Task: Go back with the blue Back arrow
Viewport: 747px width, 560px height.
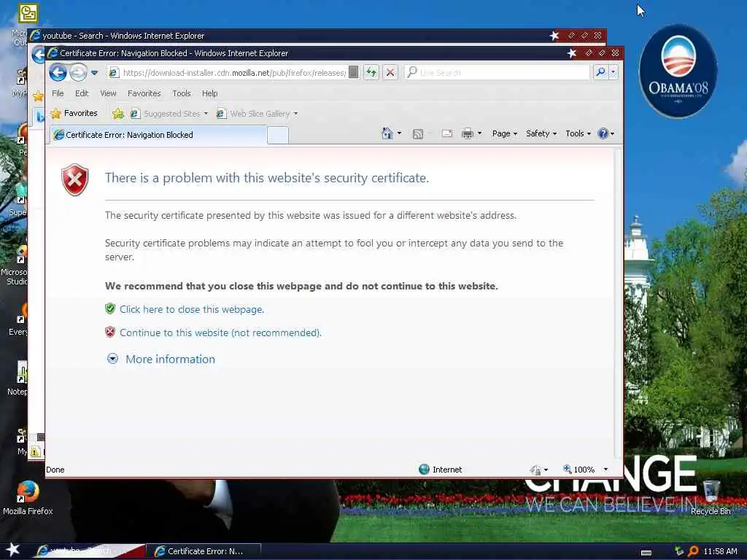Action: click(58, 73)
